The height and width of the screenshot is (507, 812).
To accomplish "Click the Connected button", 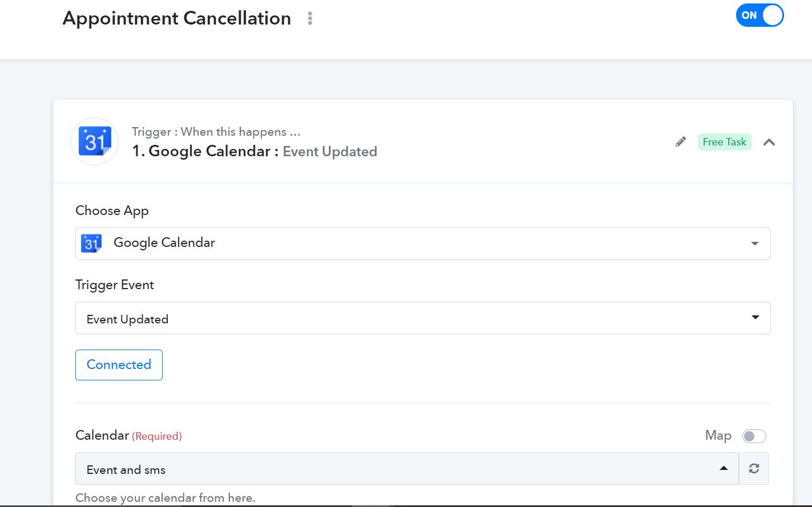I will pos(119,365).
